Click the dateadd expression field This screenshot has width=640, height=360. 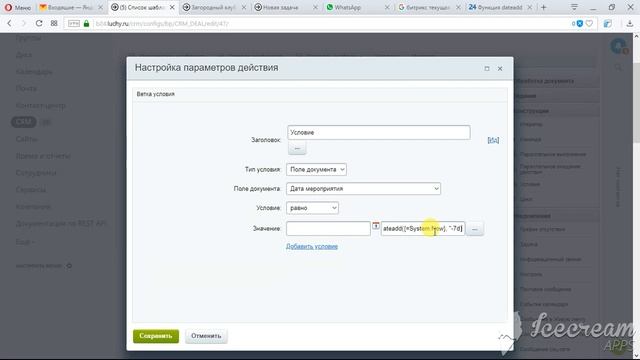point(423,229)
